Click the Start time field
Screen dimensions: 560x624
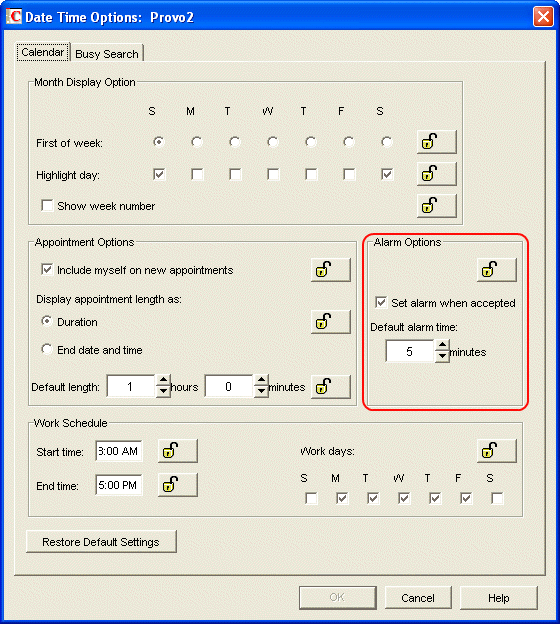click(x=119, y=451)
